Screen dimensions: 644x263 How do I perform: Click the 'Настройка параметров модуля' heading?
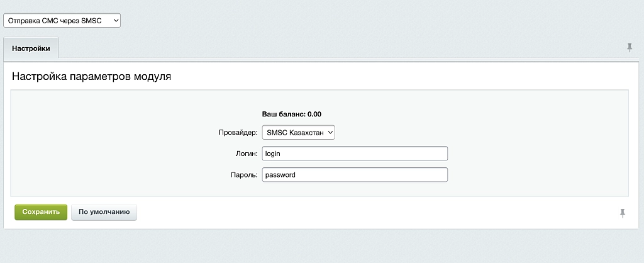92,76
